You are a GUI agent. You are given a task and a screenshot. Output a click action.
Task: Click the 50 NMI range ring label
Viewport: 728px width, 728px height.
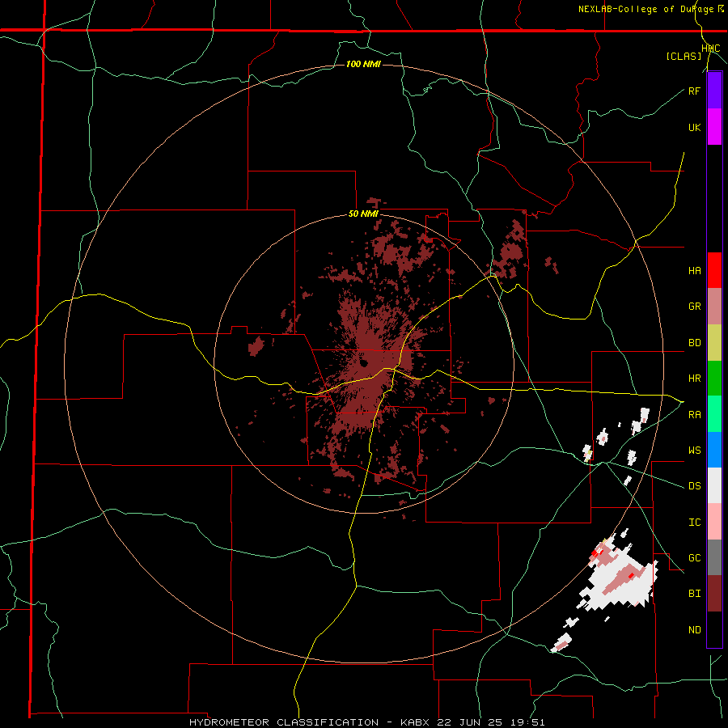pos(363,214)
